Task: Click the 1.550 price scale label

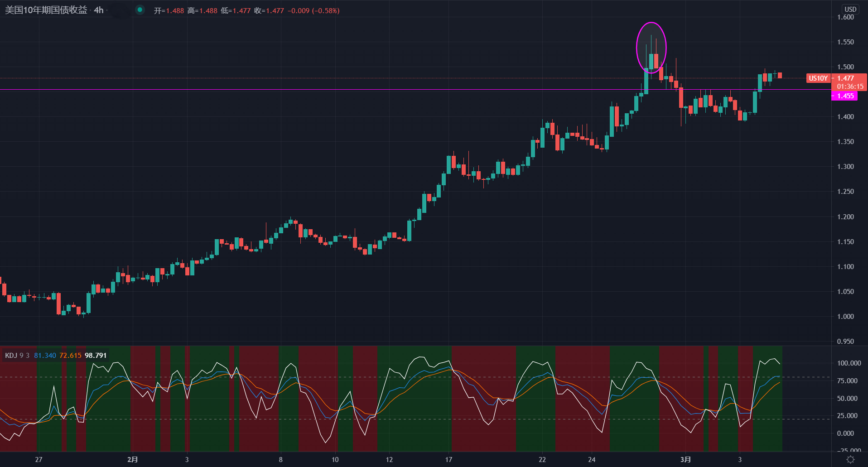Action: coord(845,42)
